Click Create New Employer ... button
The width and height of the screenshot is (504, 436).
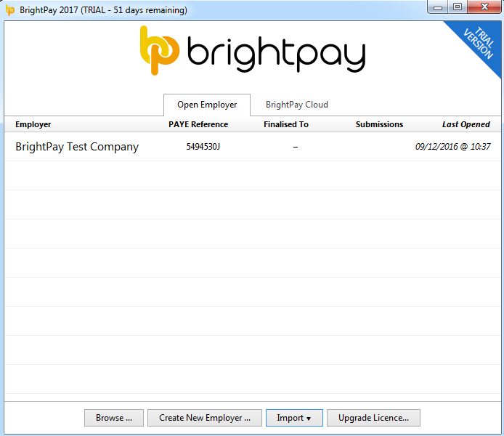point(205,418)
